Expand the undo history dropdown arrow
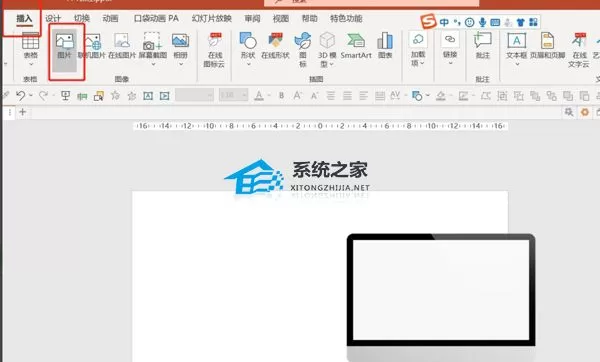This screenshot has width=600, height=362. 31,95
